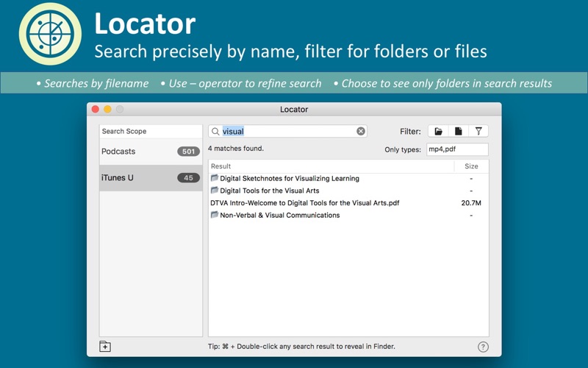Select the iTunes U search scope

[150, 178]
